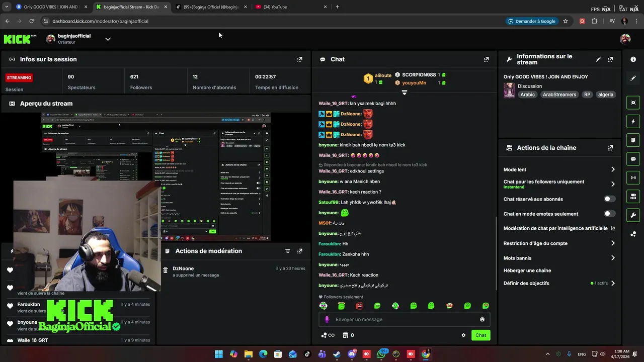This screenshot has width=644, height=362.
Task: Toggle the lightning bolt widget in the sidebar
Action: point(633,121)
